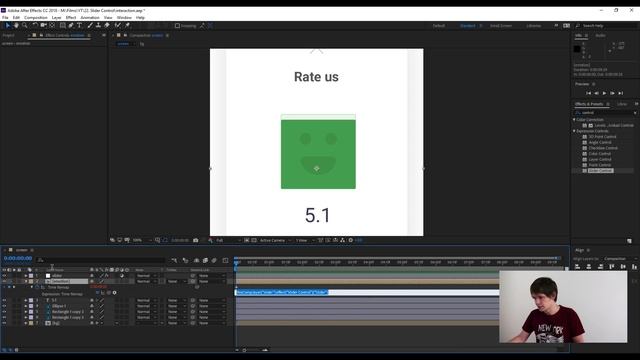Jump to first frame in Preview panel
Screen dimensions: 640x360
(x=588, y=93)
